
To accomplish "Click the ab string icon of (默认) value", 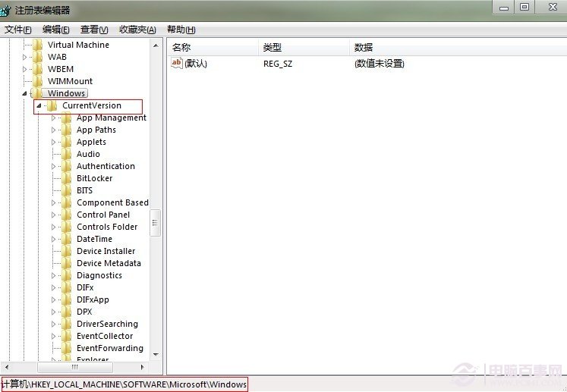I will 176,63.
